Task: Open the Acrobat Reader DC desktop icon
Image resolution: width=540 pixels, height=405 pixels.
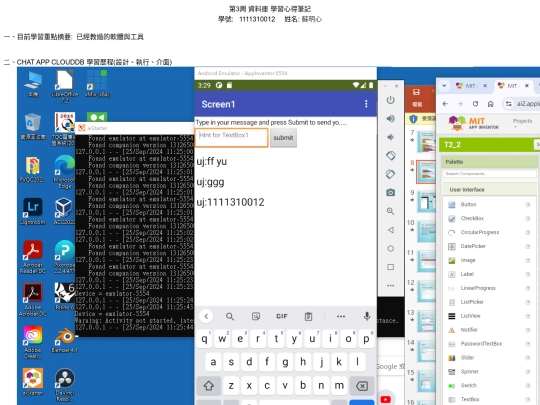Action: click(33, 257)
